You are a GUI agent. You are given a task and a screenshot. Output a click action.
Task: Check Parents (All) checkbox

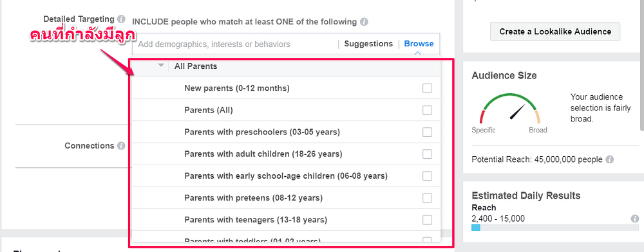[x=427, y=110]
